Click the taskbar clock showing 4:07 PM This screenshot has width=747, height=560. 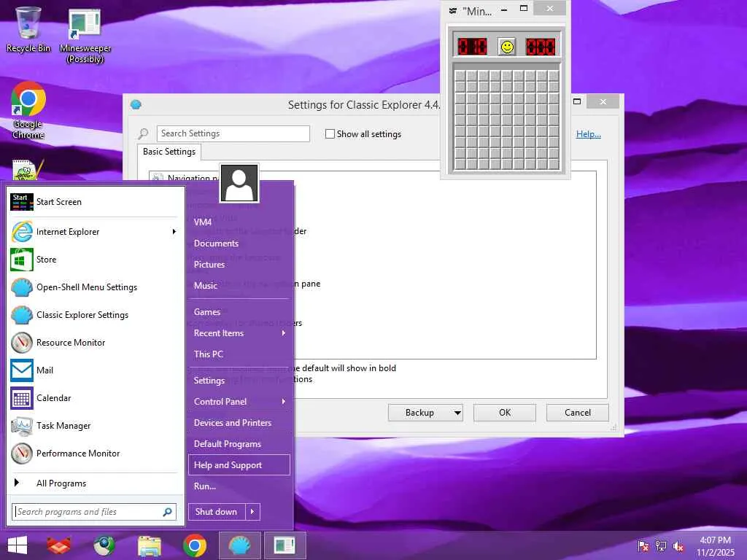tap(715, 546)
